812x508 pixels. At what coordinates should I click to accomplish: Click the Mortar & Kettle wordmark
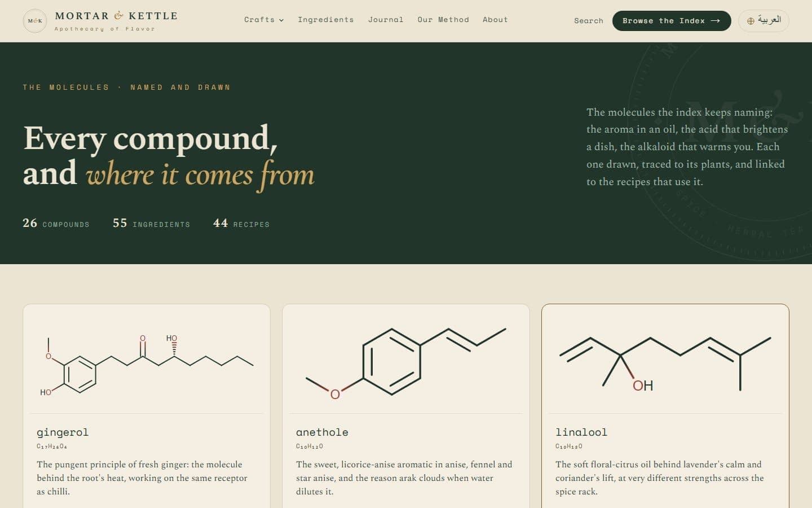(116, 16)
